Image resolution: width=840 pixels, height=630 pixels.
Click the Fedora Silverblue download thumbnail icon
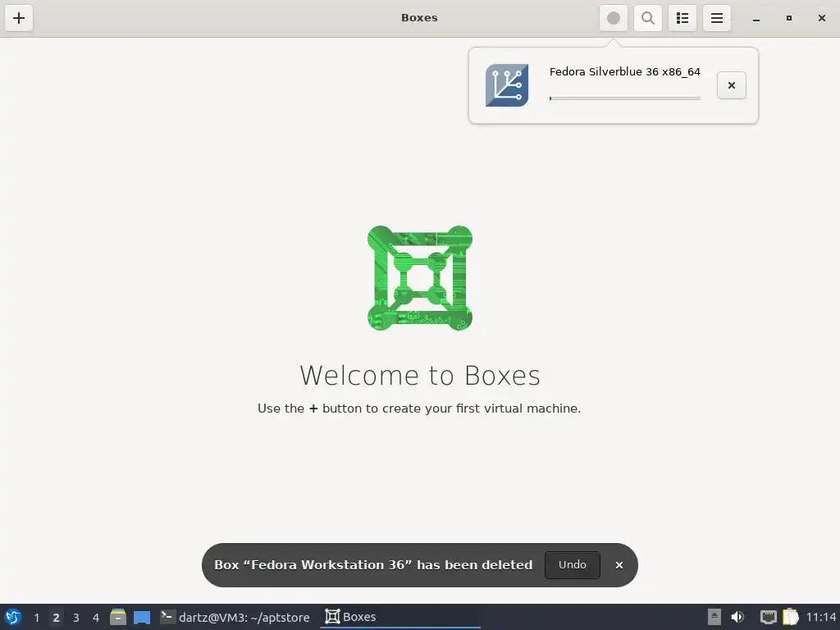click(x=507, y=85)
